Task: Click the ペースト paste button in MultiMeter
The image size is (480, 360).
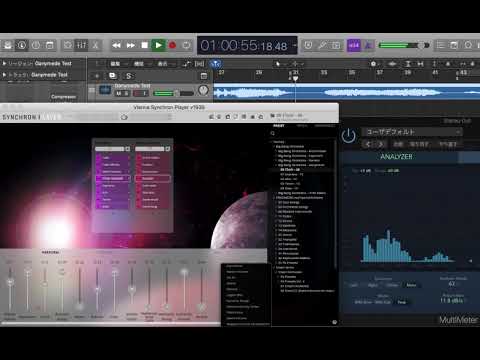Action: (448, 144)
